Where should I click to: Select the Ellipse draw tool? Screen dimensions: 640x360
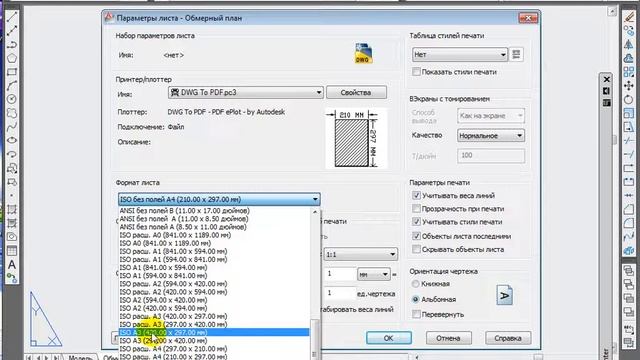click(11, 140)
